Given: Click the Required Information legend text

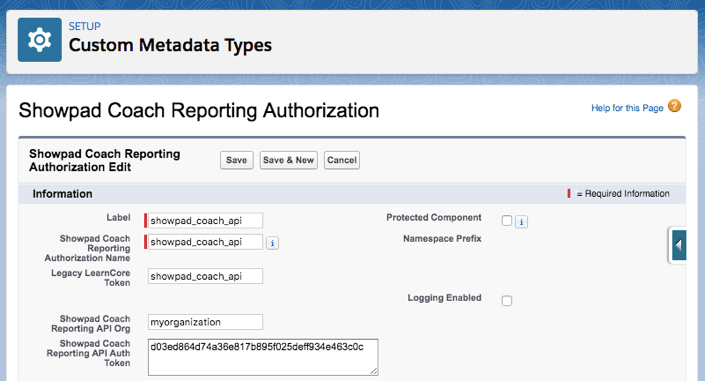Looking at the screenshot, I should pos(623,193).
